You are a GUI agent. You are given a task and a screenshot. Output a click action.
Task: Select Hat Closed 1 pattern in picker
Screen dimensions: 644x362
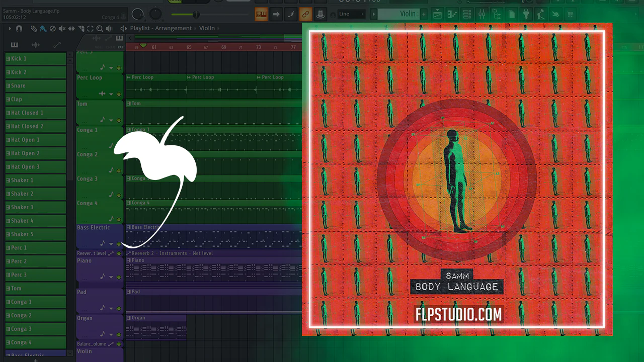36,113
